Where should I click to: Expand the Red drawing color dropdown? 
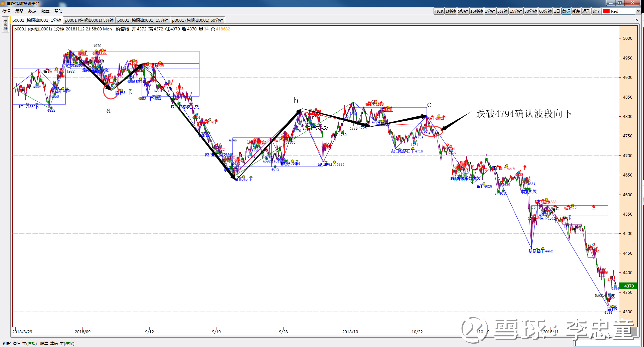[x=638, y=11]
